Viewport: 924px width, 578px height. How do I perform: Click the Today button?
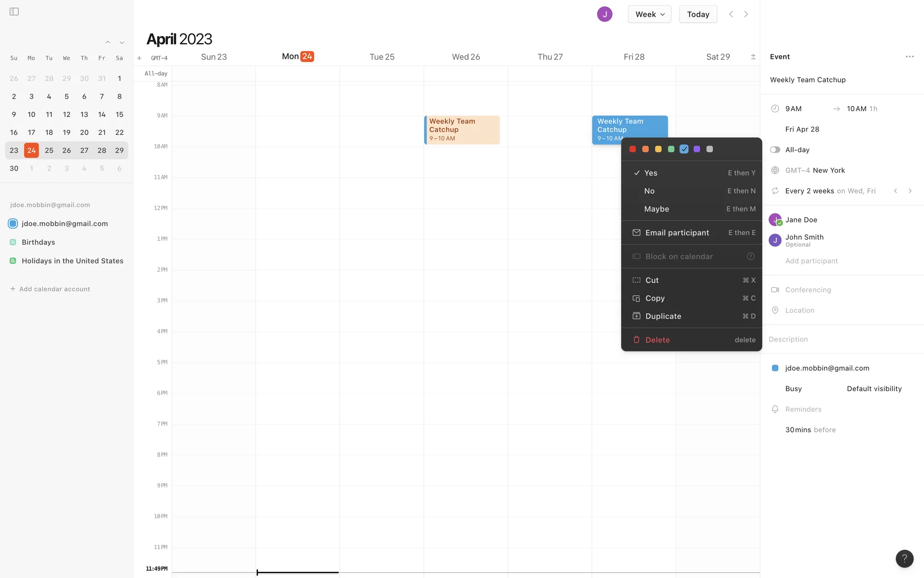[x=697, y=14]
